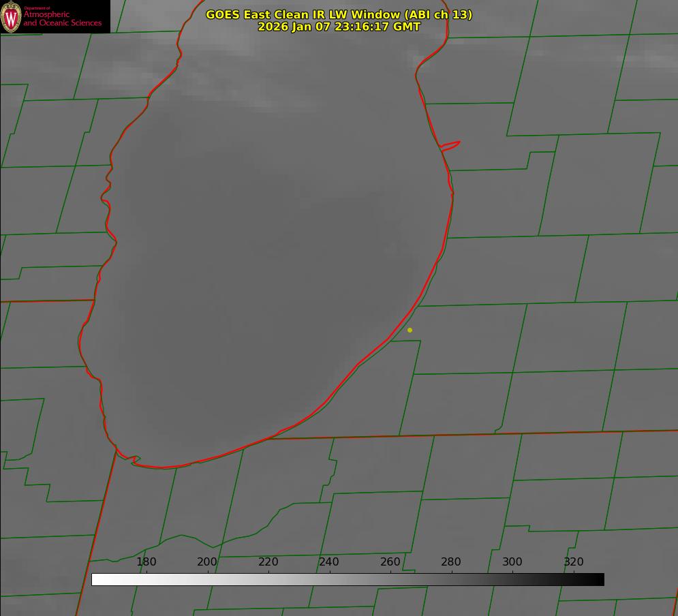678x616 pixels.
Task: Click the 220 colorbar label
Action: 268,561
